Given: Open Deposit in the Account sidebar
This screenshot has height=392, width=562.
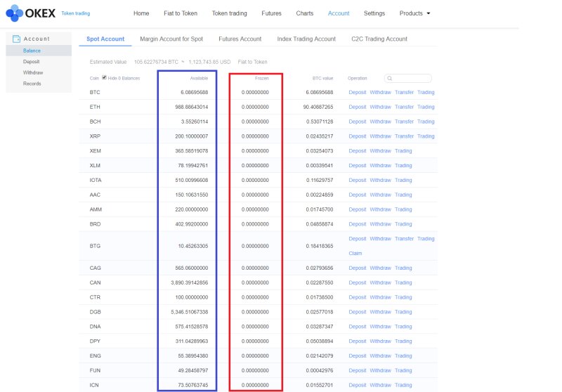Looking at the screenshot, I should point(31,62).
